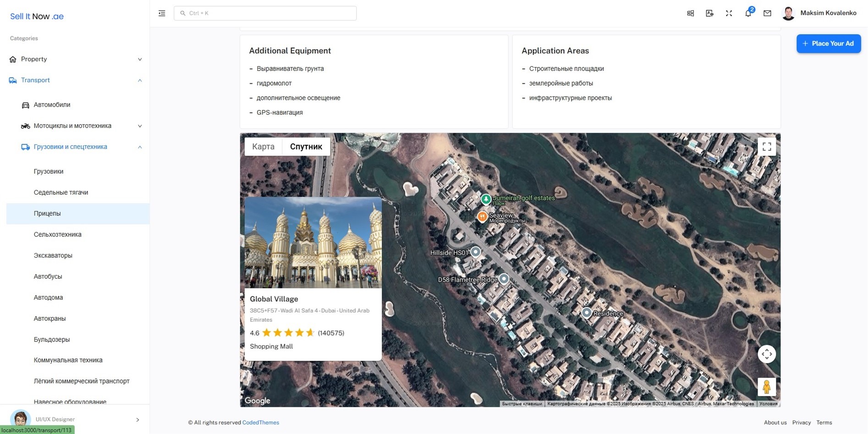
Task: Click the Place Your Ad button
Action: [x=828, y=44]
